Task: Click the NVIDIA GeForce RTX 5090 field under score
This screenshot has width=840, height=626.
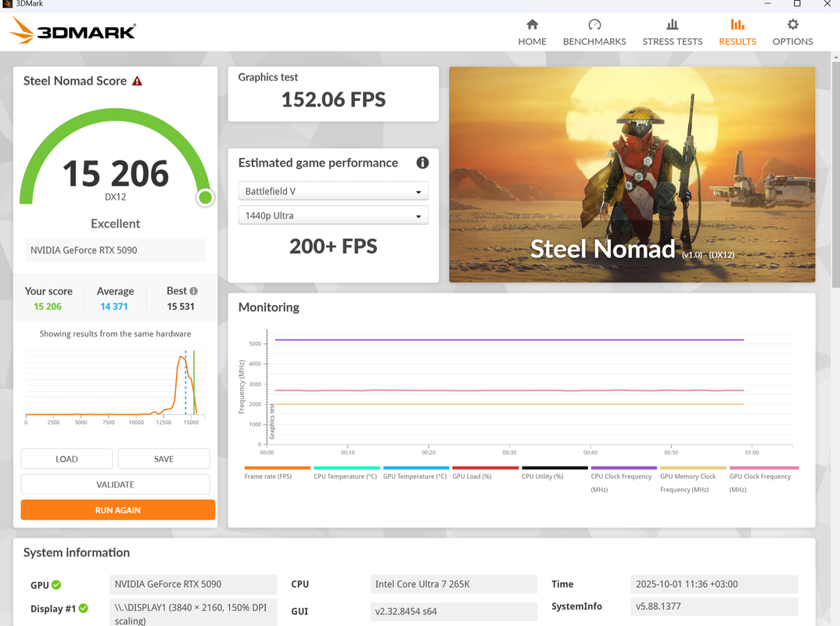Action: [115, 250]
